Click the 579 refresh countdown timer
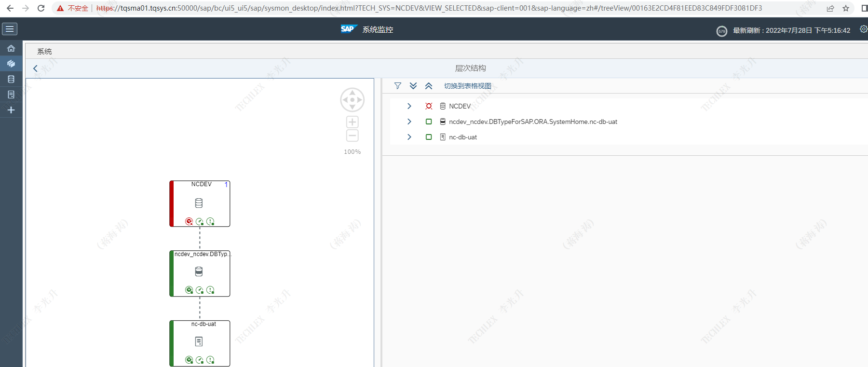This screenshot has height=367, width=868. [722, 31]
